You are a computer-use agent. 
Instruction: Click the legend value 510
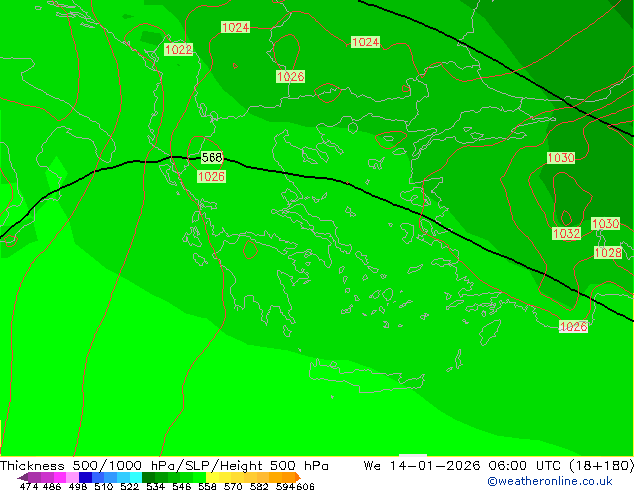(104, 486)
